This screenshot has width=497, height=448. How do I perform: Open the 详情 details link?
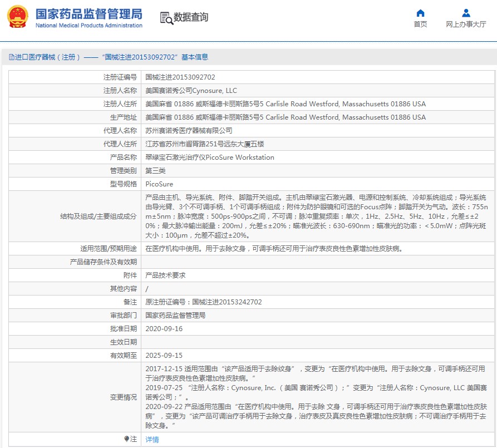pyautogui.click(x=152, y=440)
